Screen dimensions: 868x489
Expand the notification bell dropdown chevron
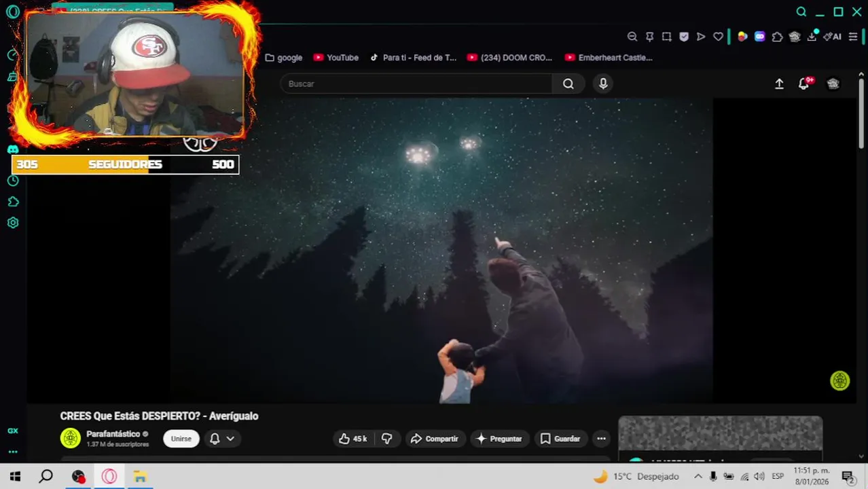tap(230, 439)
